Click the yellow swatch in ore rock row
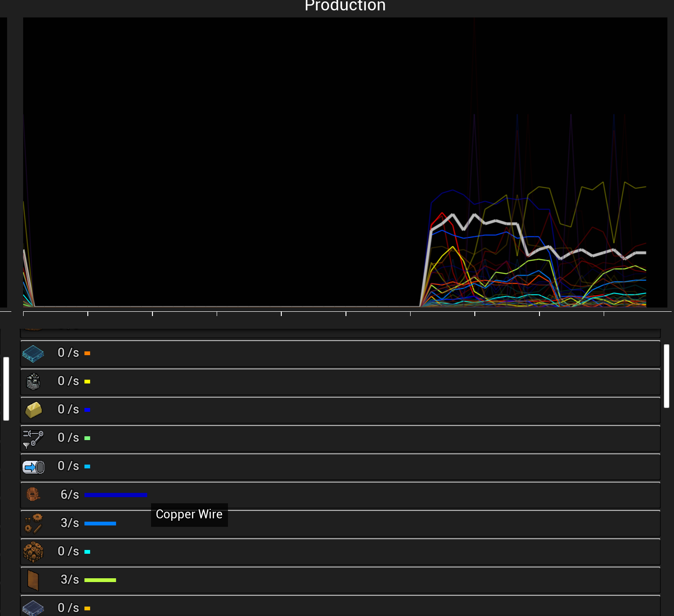The image size is (674, 616). tap(87, 382)
